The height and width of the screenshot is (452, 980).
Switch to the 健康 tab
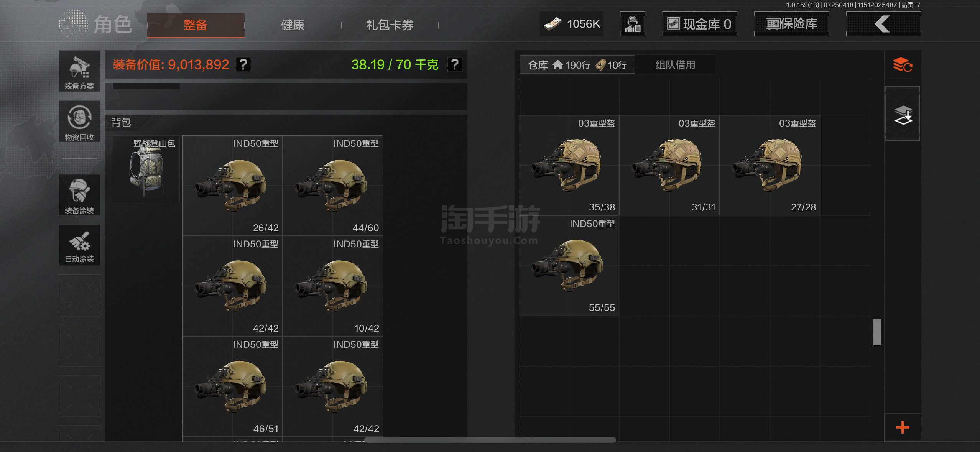293,25
